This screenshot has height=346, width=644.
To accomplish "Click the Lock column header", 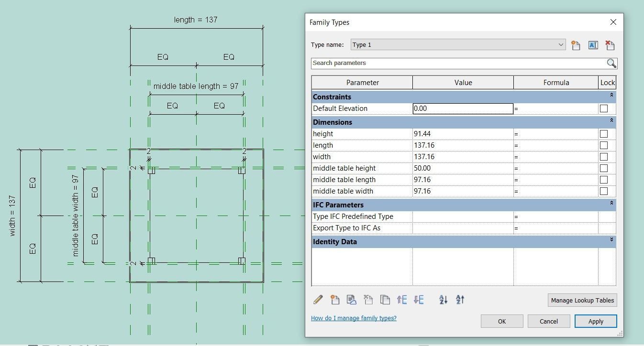I will [607, 83].
